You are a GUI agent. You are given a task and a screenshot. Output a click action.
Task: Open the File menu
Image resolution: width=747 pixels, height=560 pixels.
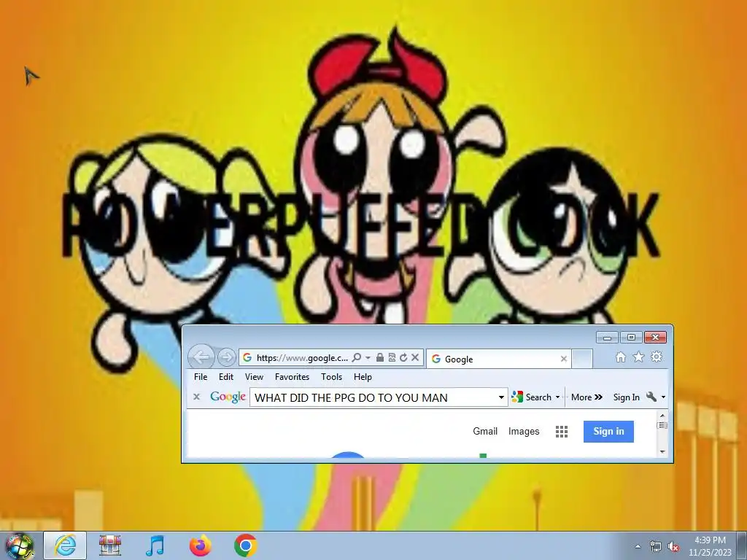point(201,377)
